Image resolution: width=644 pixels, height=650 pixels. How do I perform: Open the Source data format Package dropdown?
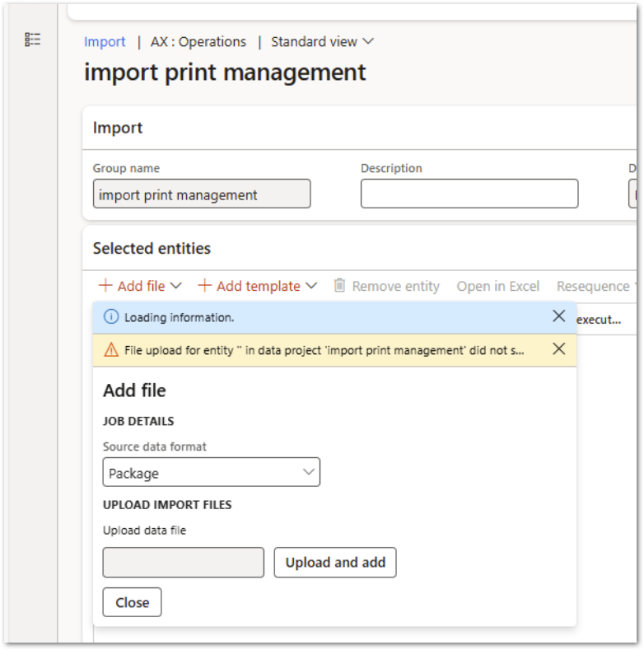click(211, 473)
